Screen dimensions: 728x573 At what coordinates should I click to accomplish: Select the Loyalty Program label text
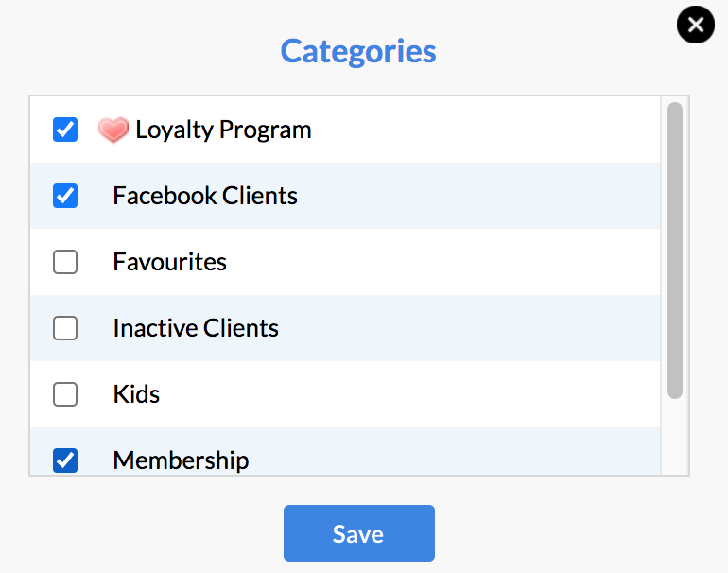pos(223,130)
